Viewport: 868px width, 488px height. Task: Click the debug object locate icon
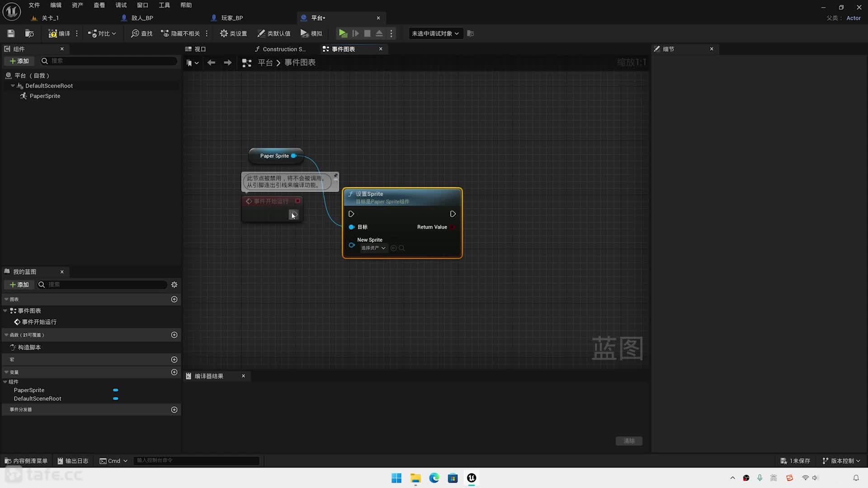471,33
